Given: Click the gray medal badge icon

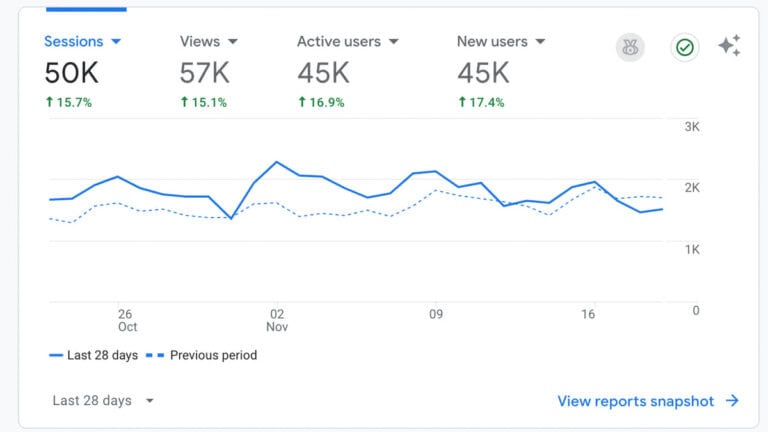Looking at the screenshot, I should point(630,47).
